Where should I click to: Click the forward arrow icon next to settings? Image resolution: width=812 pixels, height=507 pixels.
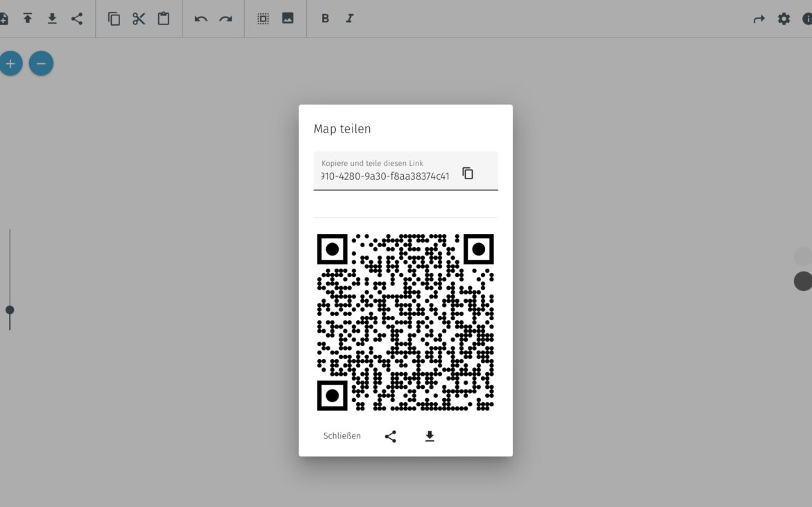pyautogui.click(x=759, y=19)
